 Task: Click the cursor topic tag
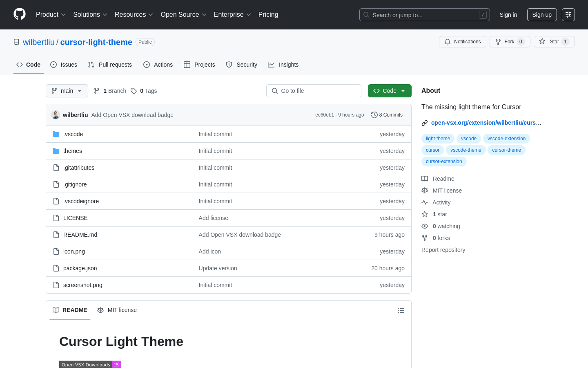click(x=432, y=150)
